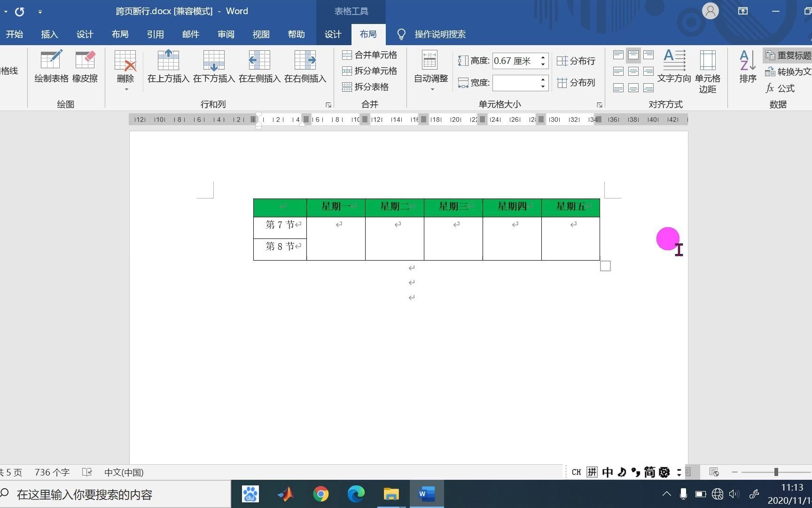Click zoom out minus button
Image resolution: width=812 pixels, height=508 pixels.
pyautogui.click(x=734, y=472)
